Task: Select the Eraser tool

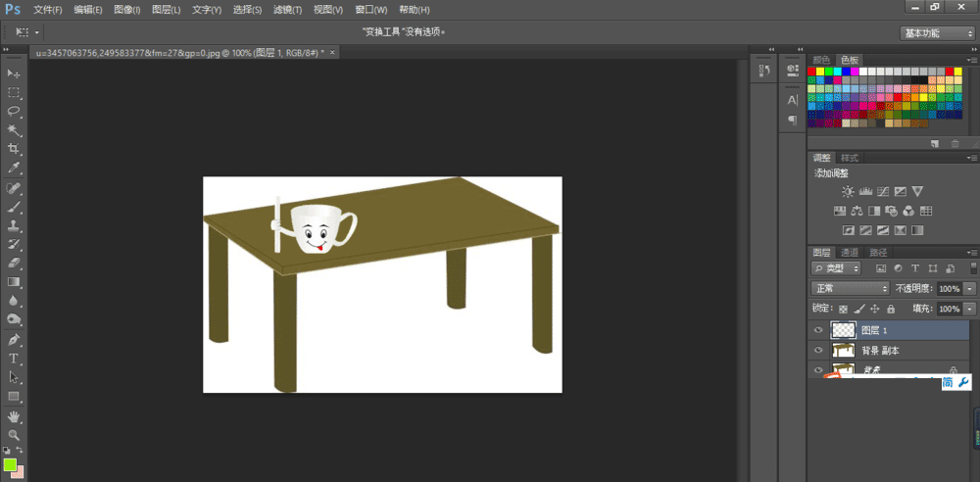Action: click(x=14, y=264)
